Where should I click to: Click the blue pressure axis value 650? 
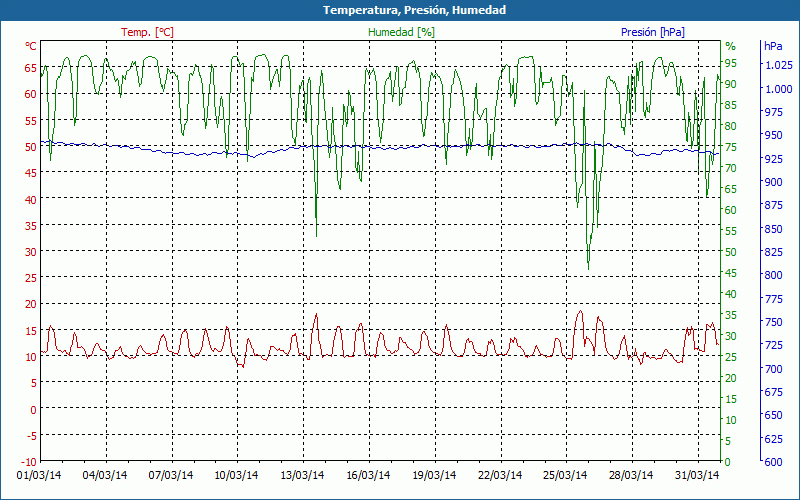(x=773, y=415)
